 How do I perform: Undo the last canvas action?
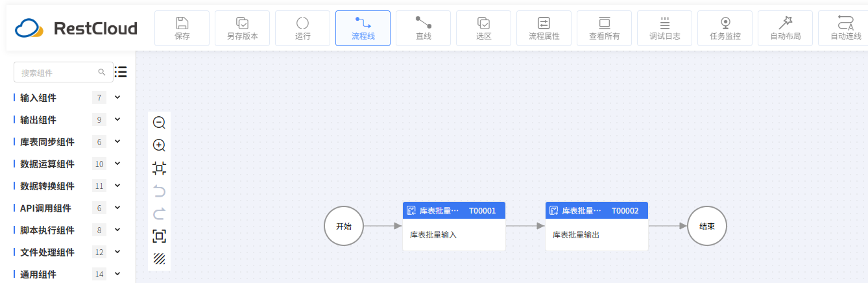(159, 191)
